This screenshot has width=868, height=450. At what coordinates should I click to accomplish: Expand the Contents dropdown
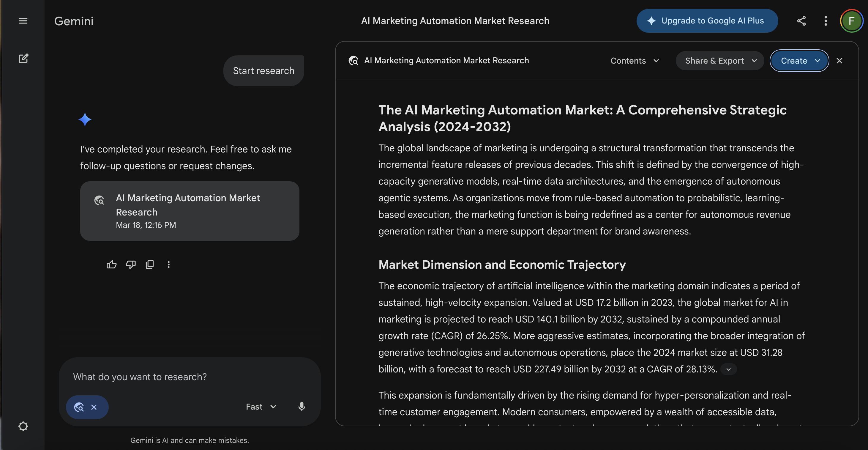coord(635,61)
